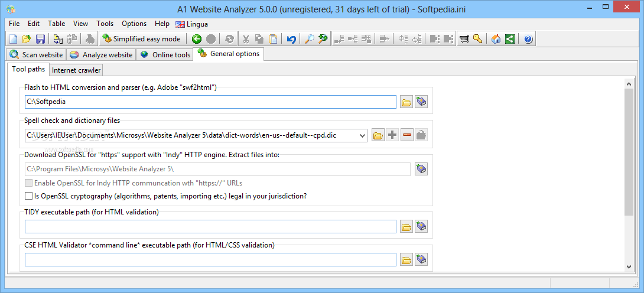Tick the Enable OpenSSL for Indy HTTP checkbox
Image resolution: width=644 pixels, height=293 pixels.
(28, 183)
